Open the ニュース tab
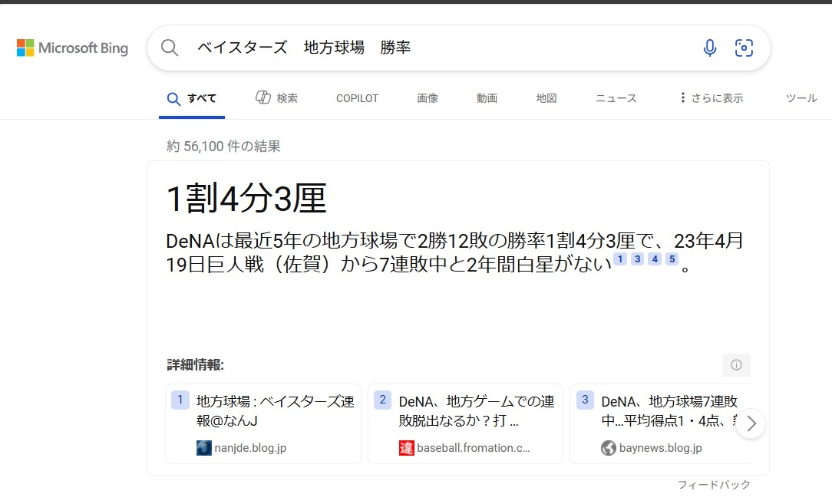Image resolution: width=832 pixels, height=504 pixels. [x=616, y=98]
